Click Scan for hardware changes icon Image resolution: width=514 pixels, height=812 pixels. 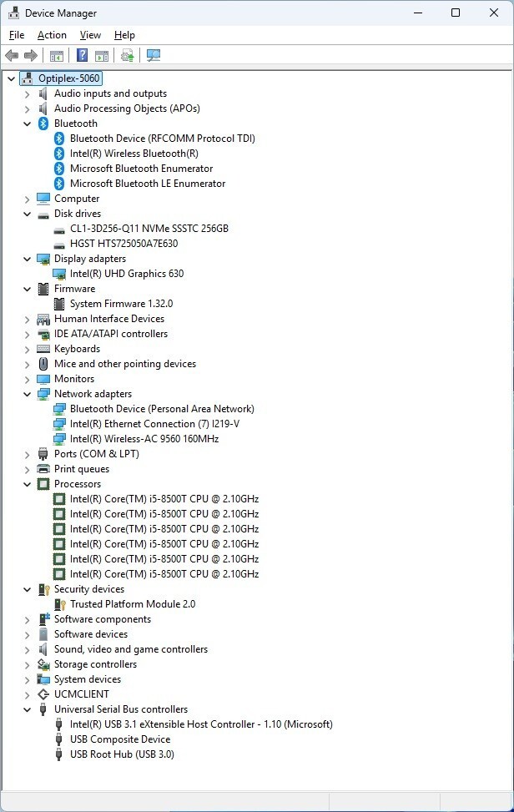coord(153,56)
